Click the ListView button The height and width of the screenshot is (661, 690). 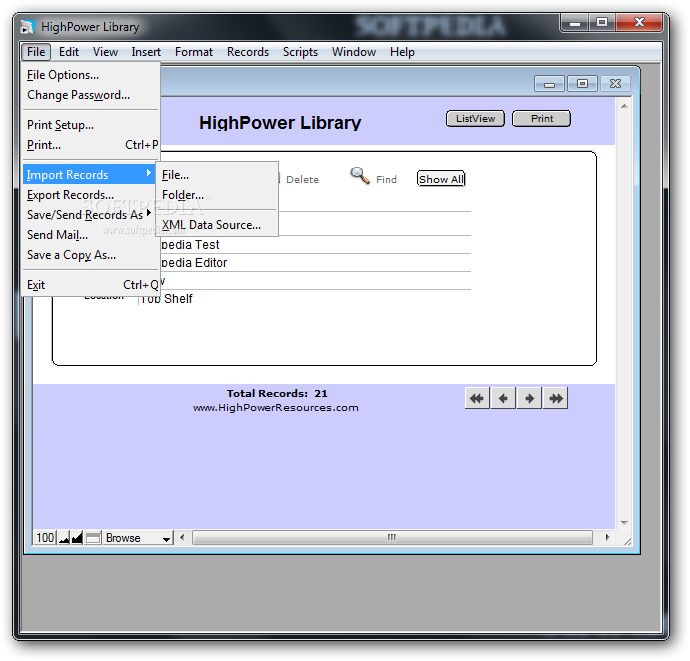click(475, 118)
